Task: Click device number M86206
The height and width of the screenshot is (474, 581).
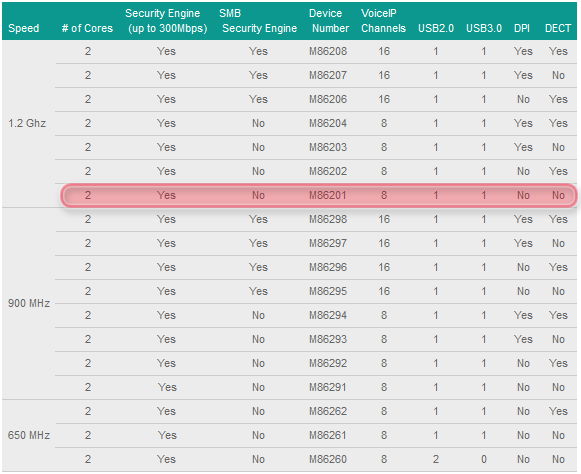Action: (328, 99)
